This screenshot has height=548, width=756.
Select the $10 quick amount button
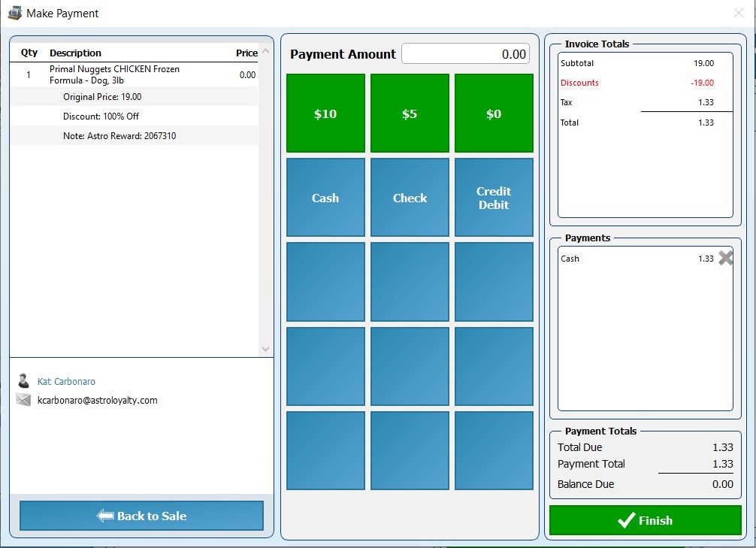325,114
